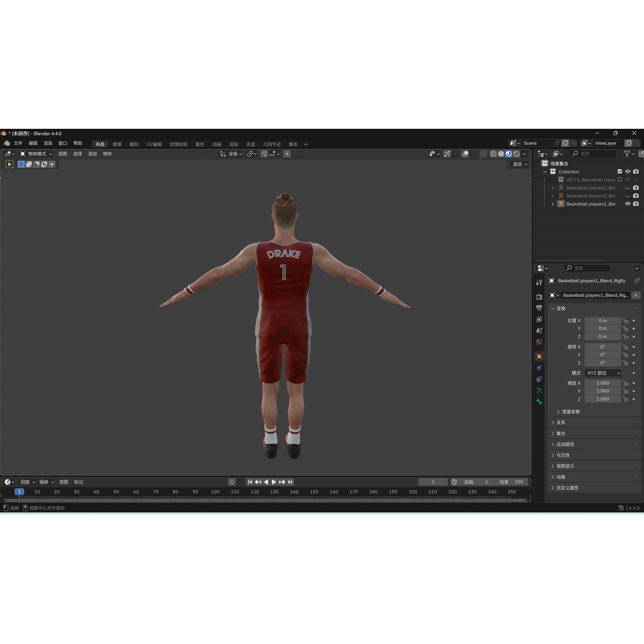Open the Scene properties icon
The image size is (644, 644).
click(x=539, y=330)
